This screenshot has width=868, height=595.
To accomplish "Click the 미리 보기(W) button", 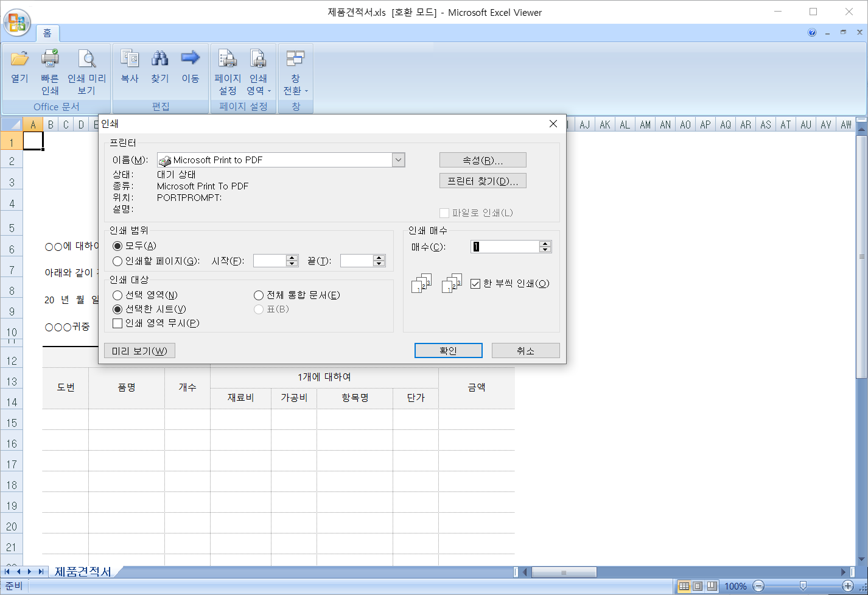I will pyautogui.click(x=139, y=351).
